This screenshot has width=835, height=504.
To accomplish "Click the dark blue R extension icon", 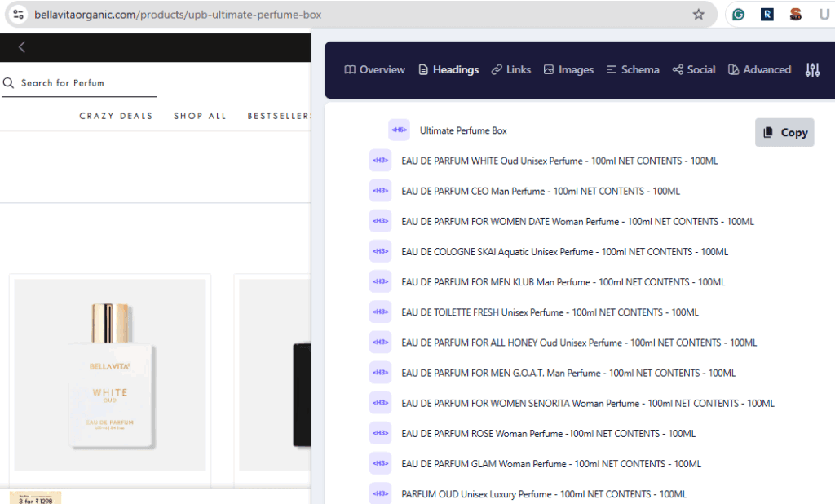I will [x=767, y=15].
